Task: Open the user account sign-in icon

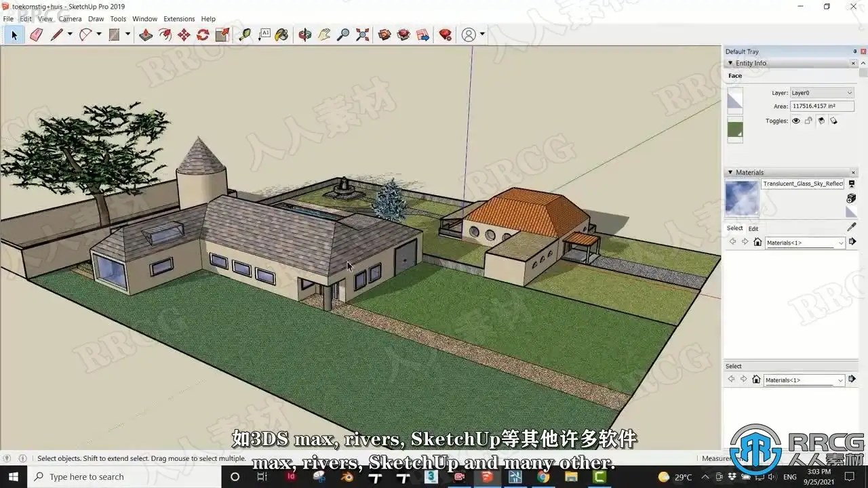Action: (x=469, y=35)
